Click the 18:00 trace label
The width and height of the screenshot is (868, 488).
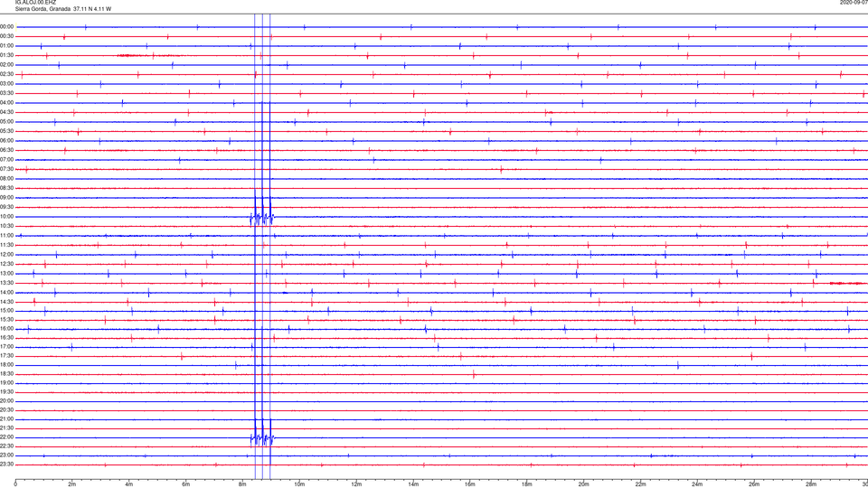[x=7, y=364]
